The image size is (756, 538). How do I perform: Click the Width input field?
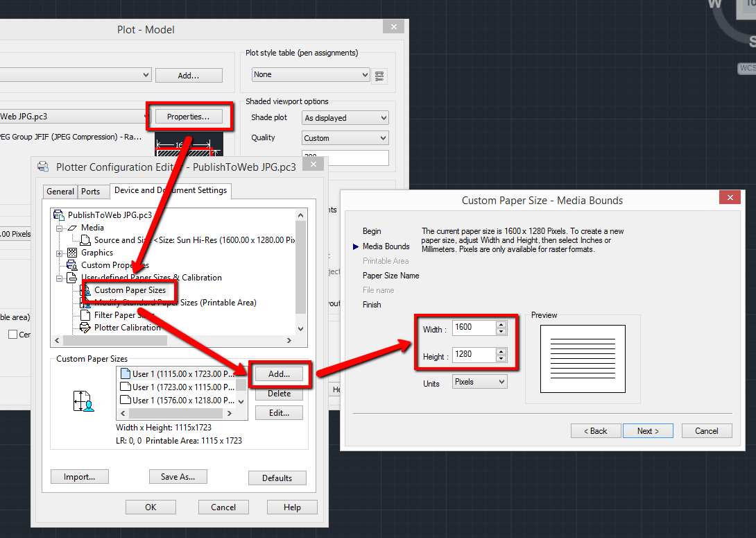(474, 328)
